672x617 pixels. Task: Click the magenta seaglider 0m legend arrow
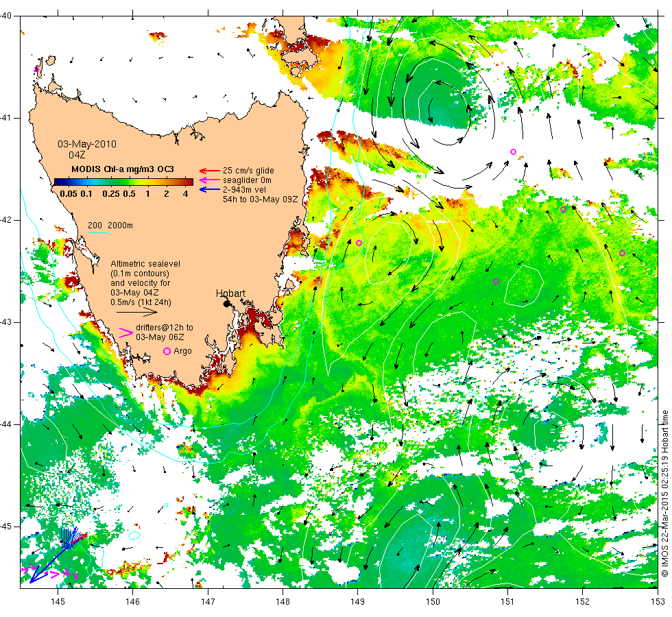209,180
